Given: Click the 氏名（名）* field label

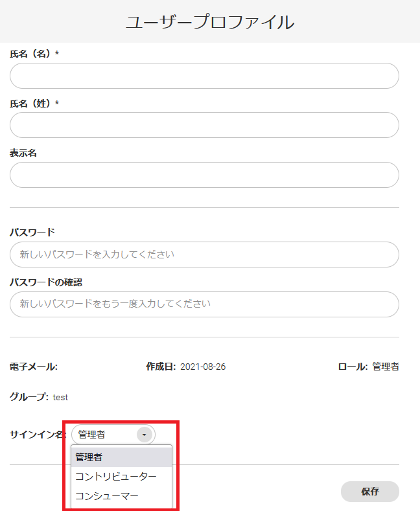Looking at the screenshot, I should (x=34, y=53).
